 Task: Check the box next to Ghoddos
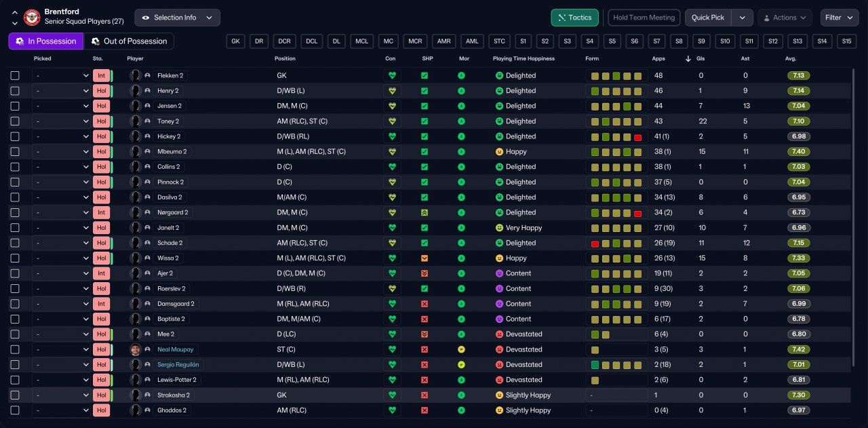tap(15, 410)
